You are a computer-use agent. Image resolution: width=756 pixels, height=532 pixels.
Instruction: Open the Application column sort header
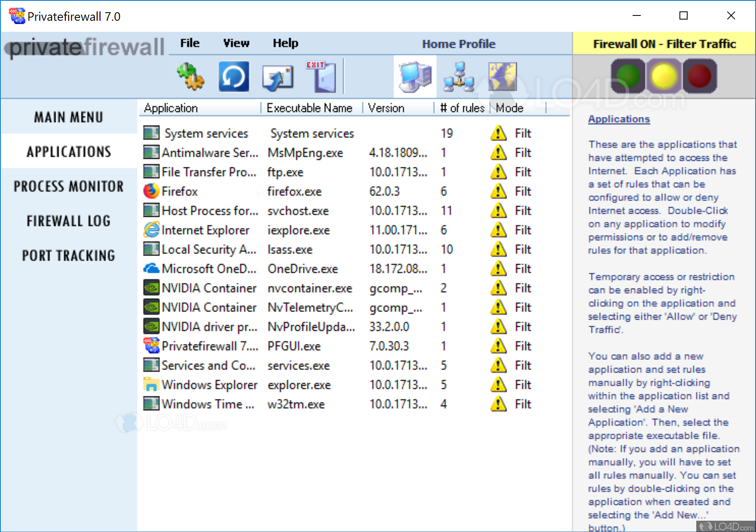[171, 108]
